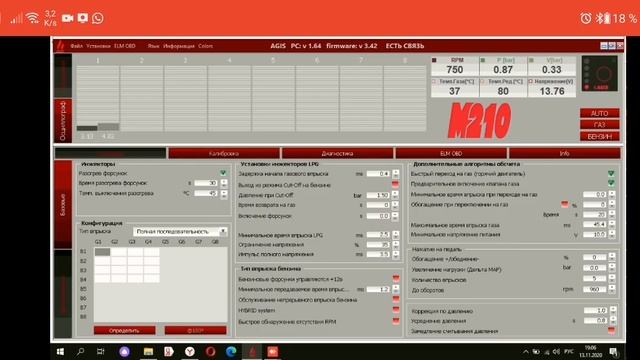Open the Язык menu

point(153,46)
